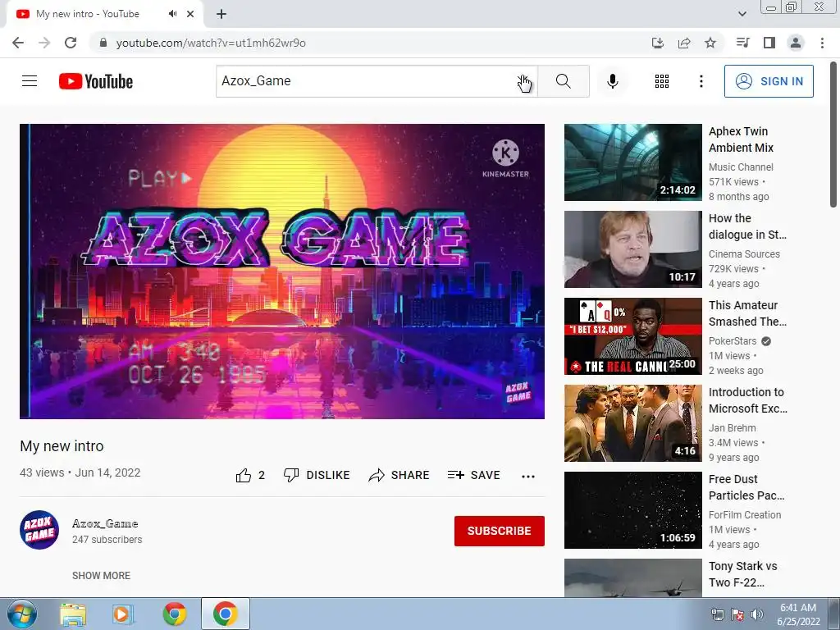Screen dimensions: 840x630
Task: Click the SIGN IN button
Action: click(769, 81)
